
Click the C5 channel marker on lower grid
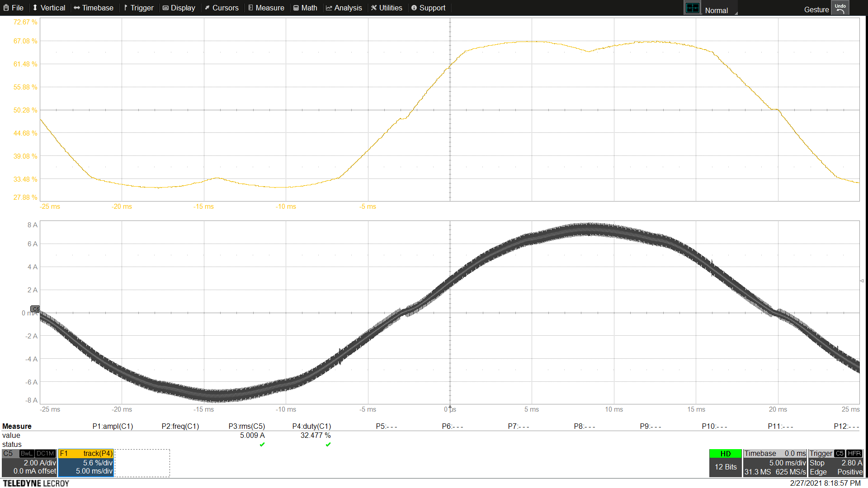(35, 309)
